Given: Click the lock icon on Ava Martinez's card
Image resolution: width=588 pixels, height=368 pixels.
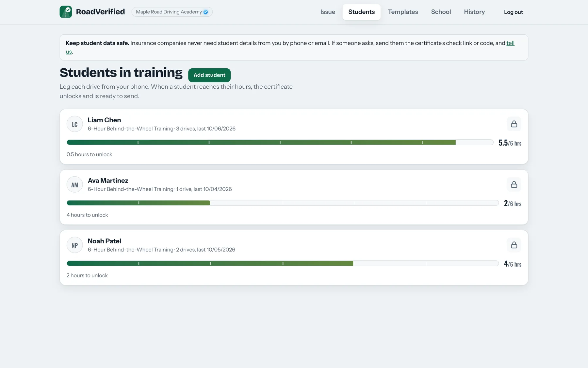Looking at the screenshot, I should pyautogui.click(x=514, y=184).
